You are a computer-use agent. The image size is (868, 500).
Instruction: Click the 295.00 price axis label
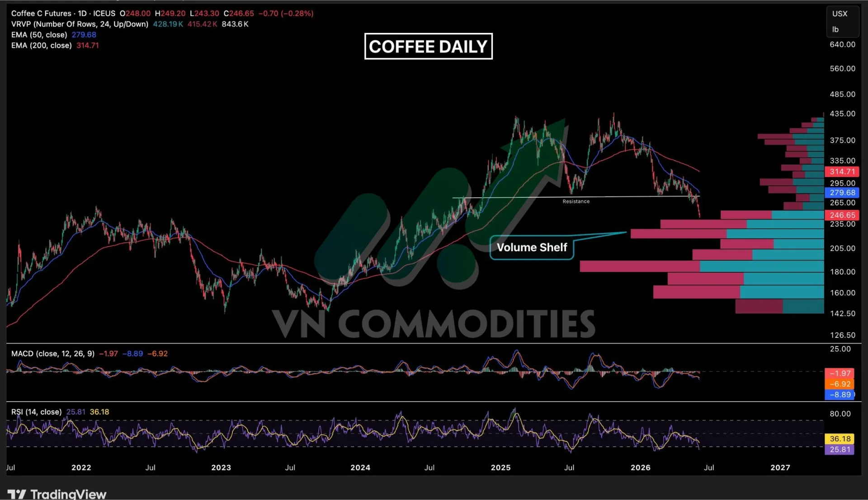pyautogui.click(x=842, y=183)
